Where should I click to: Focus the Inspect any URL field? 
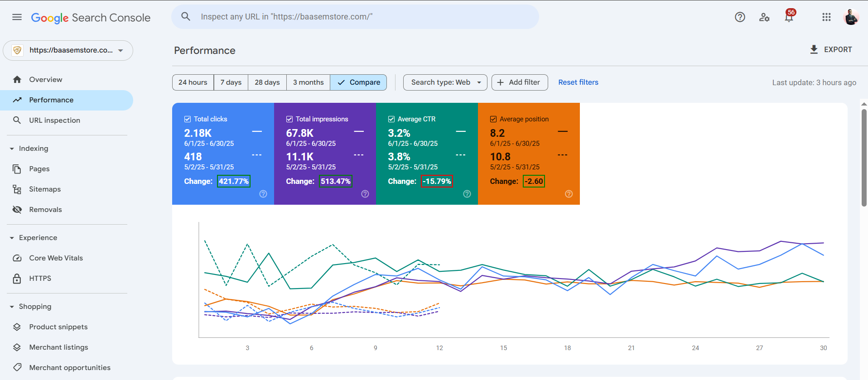click(355, 17)
